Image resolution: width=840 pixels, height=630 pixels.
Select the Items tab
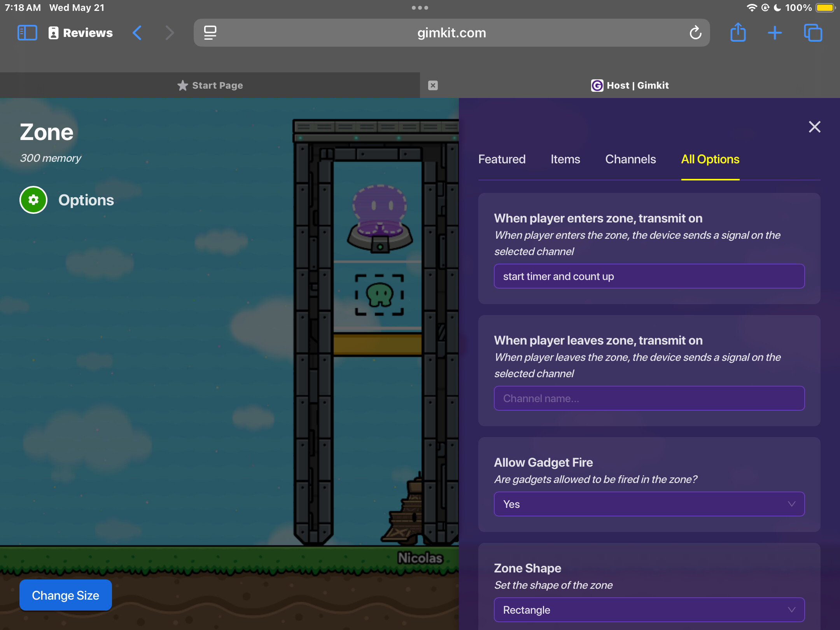pyautogui.click(x=565, y=159)
